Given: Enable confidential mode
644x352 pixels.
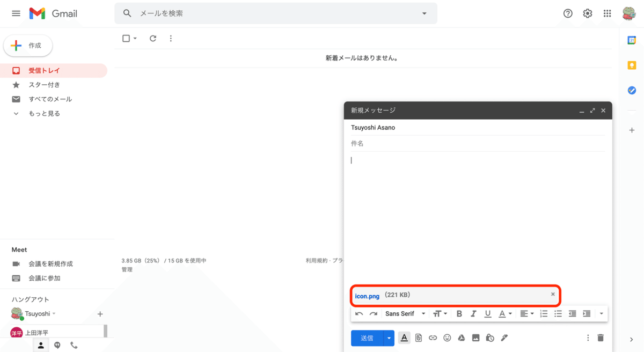Looking at the screenshot, I should [x=489, y=338].
